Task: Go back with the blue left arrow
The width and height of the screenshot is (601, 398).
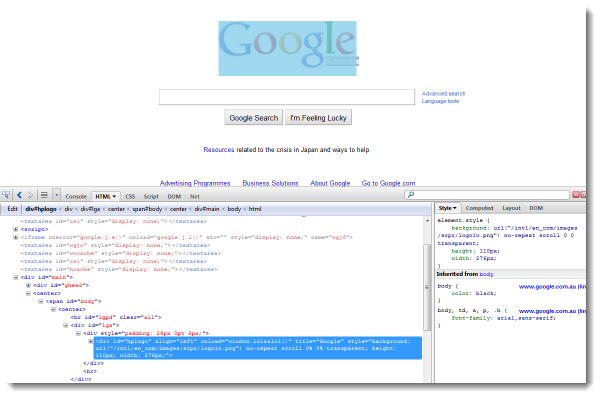Action: [19, 195]
